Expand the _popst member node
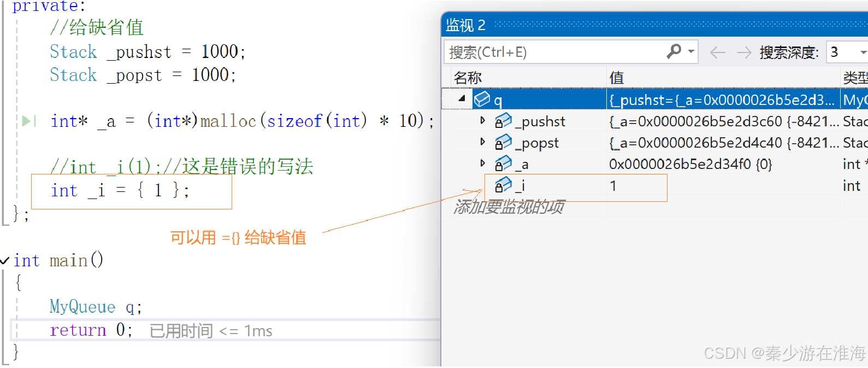 coord(482,142)
